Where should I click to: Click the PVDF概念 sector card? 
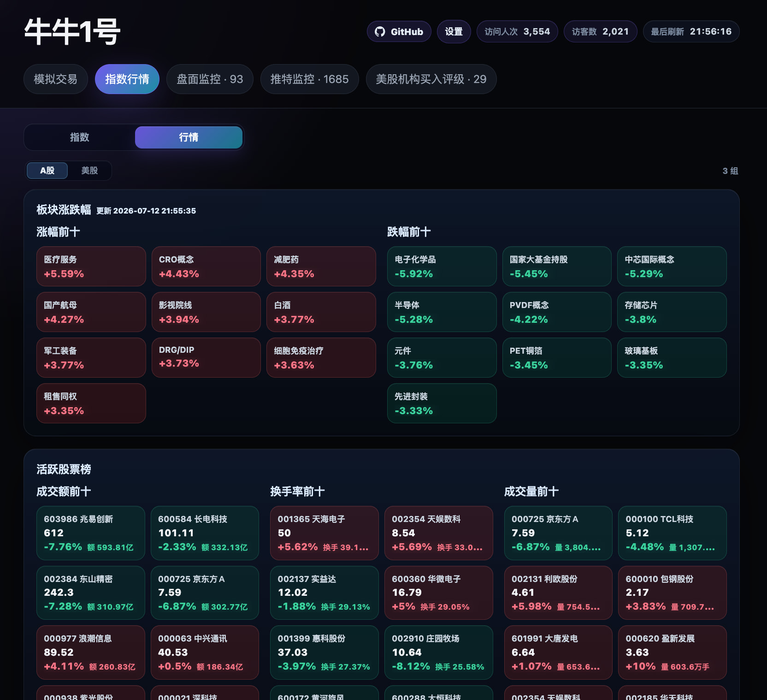click(557, 312)
